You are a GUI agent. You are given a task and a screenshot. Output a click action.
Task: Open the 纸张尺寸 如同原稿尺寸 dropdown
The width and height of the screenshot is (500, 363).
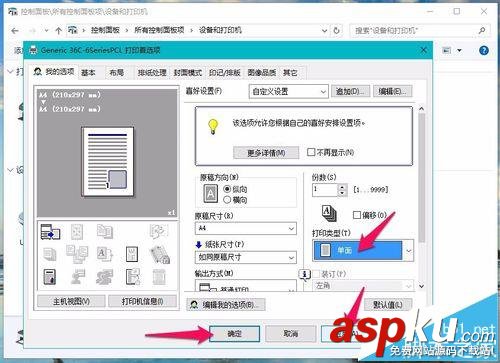(x=246, y=257)
